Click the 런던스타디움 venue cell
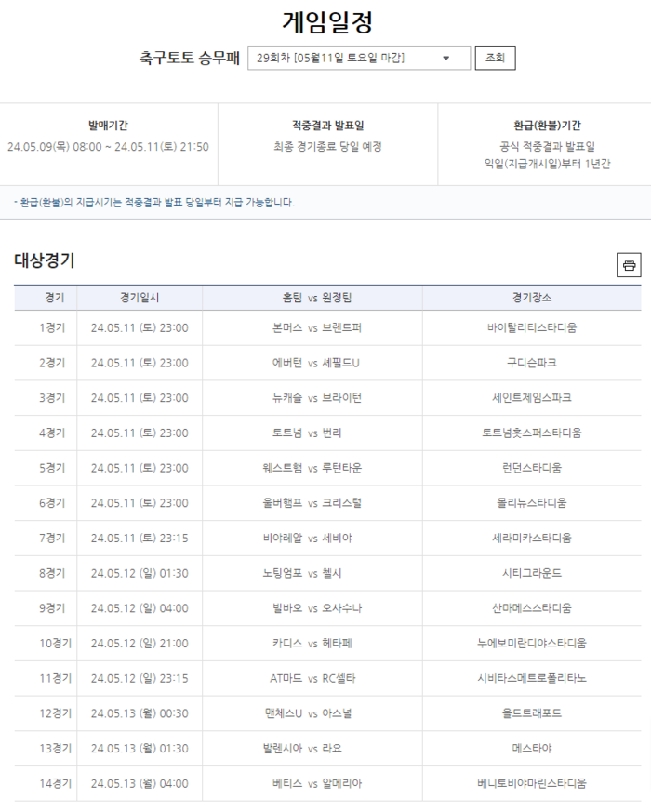This screenshot has height=812, width=651. coord(531,468)
